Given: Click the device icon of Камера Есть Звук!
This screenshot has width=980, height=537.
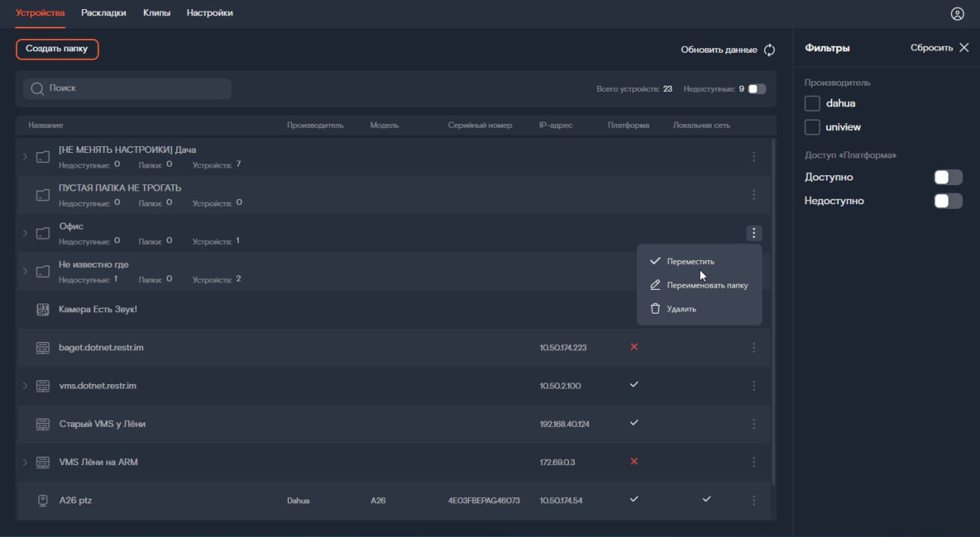Looking at the screenshot, I should (x=43, y=310).
